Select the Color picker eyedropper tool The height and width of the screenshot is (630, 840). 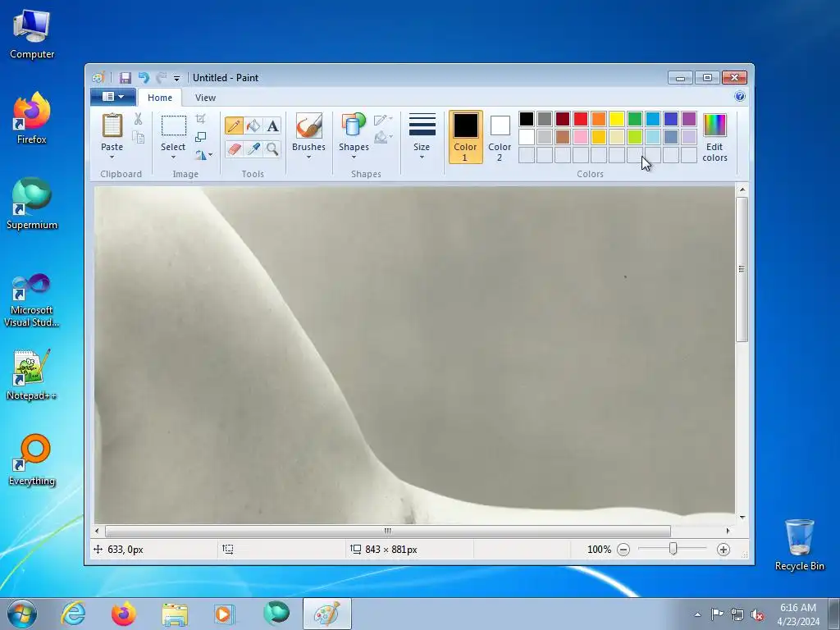coord(253,149)
